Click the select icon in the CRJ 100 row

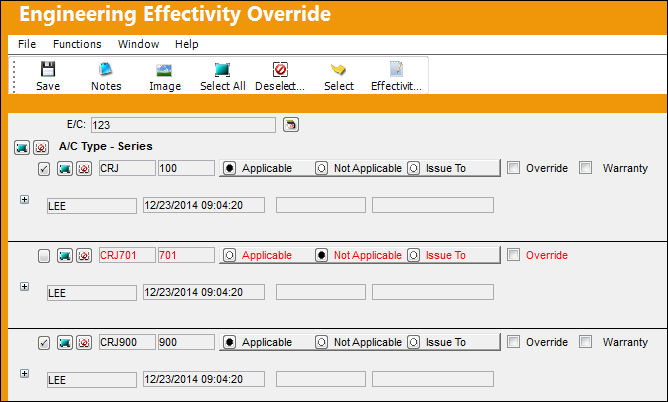coord(65,169)
